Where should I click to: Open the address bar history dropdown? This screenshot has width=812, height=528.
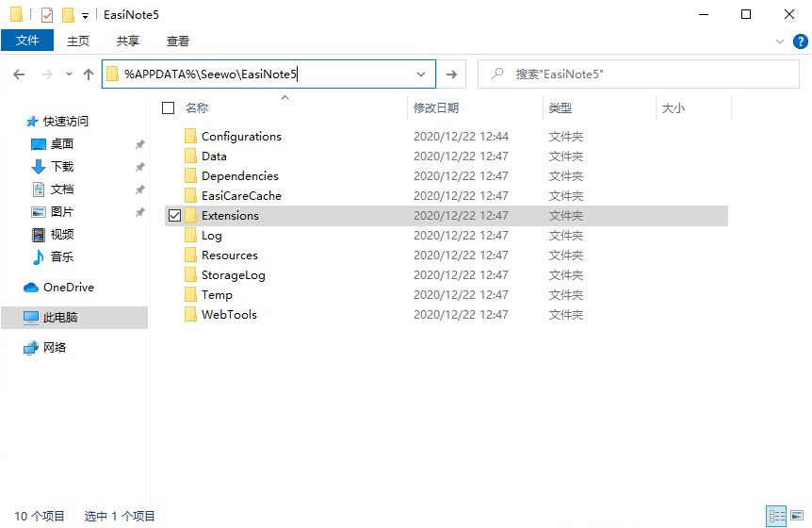tap(421, 74)
